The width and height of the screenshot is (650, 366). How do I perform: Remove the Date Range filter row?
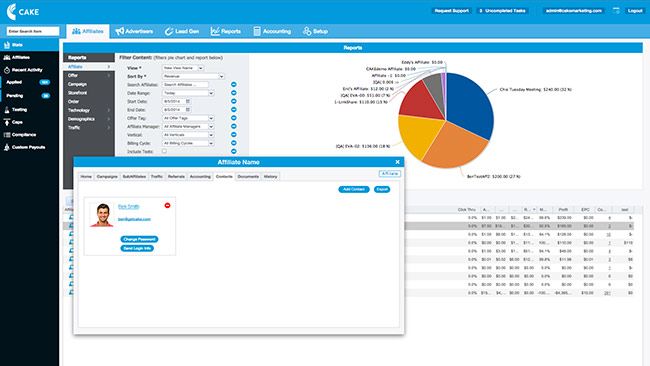click(x=234, y=93)
